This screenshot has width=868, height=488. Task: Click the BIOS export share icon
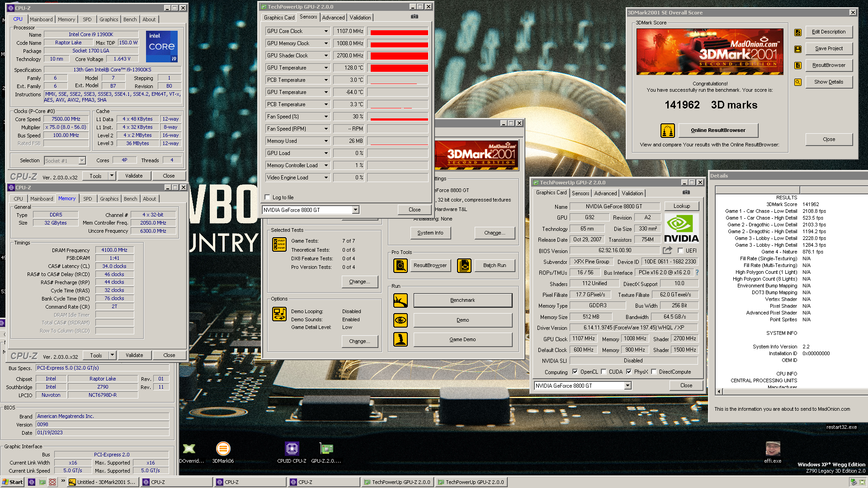[667, 250]
